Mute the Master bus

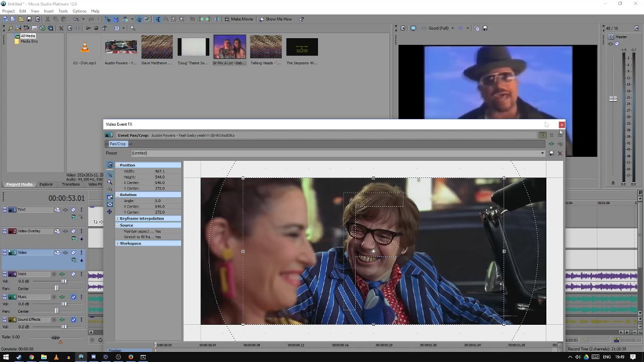617,44
